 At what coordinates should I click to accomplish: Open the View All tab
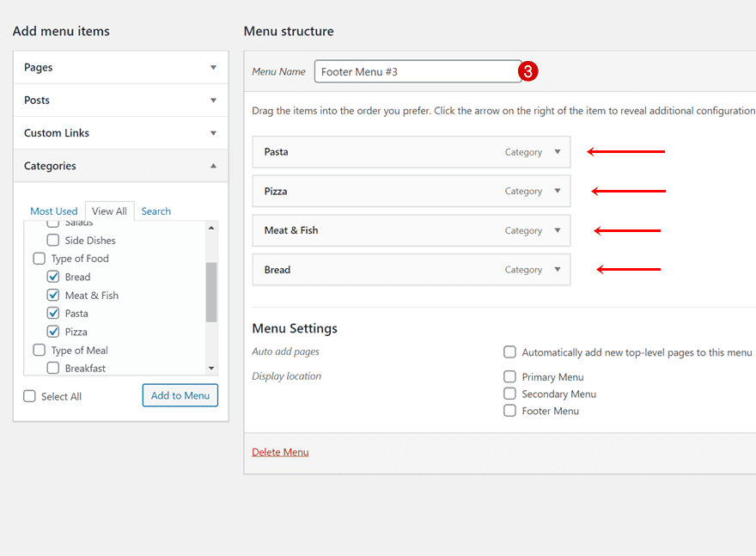[x=109, y=211]
